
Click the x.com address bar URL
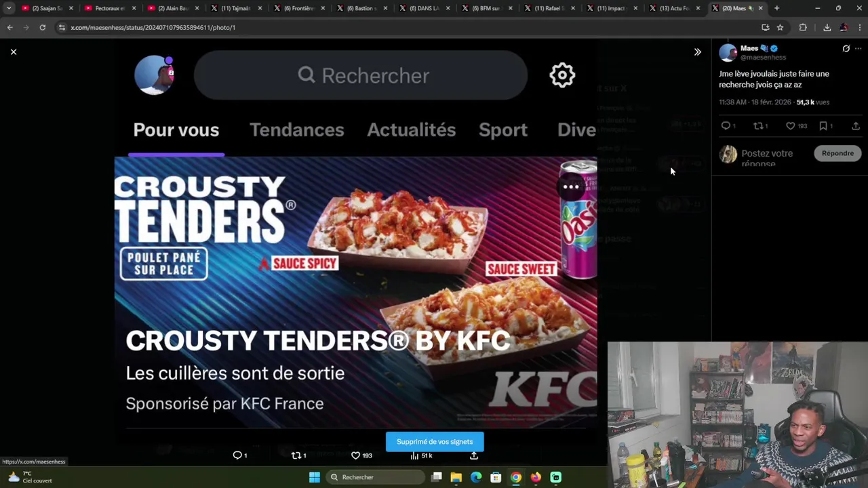click(153, 27)
